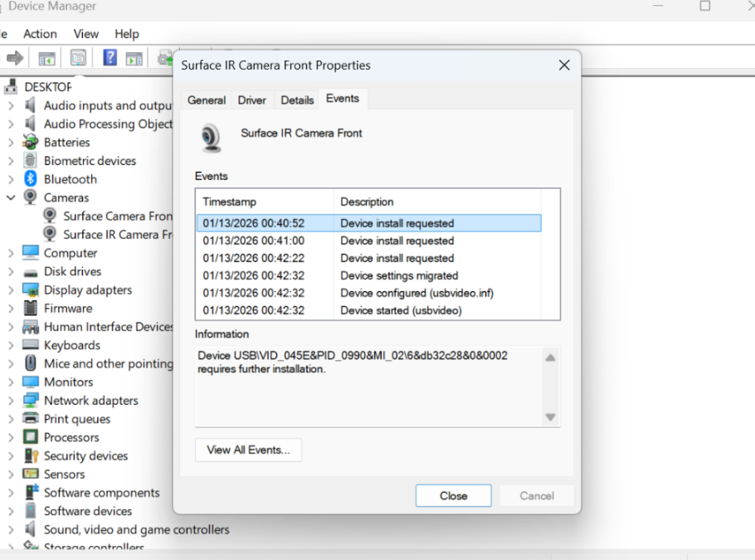Image resolution: width=755 pixels, height=560 pixels.
Task: Open the Action menu
Action: tap(40, 34)
